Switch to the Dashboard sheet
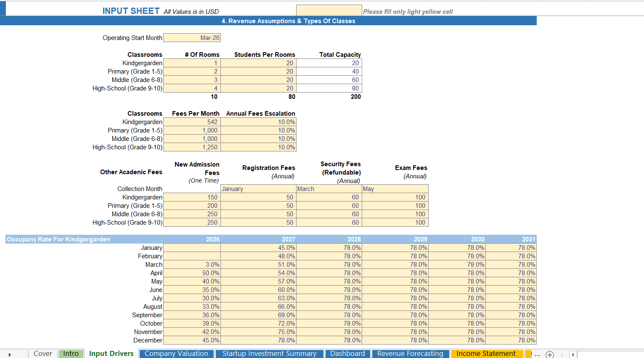This screenshot has height=358, width=644. 347,353
